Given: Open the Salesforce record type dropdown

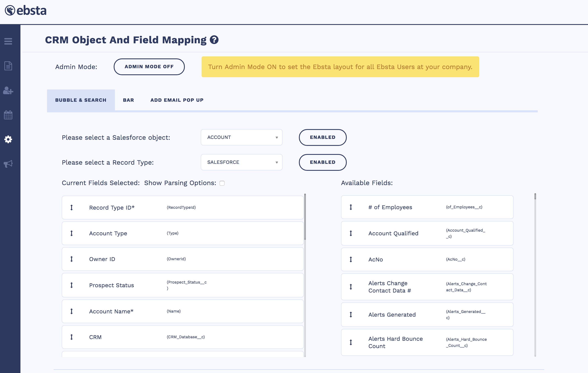Looking at the screenshot, I should 241,162.
